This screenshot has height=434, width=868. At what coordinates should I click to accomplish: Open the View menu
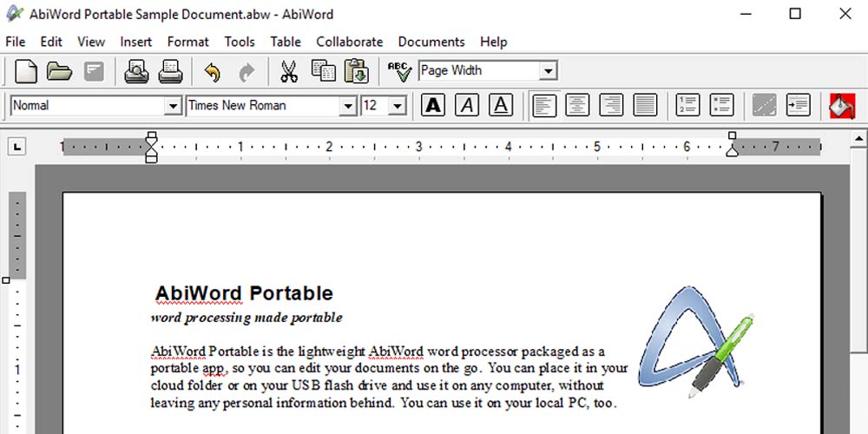(x=91, y=42)
